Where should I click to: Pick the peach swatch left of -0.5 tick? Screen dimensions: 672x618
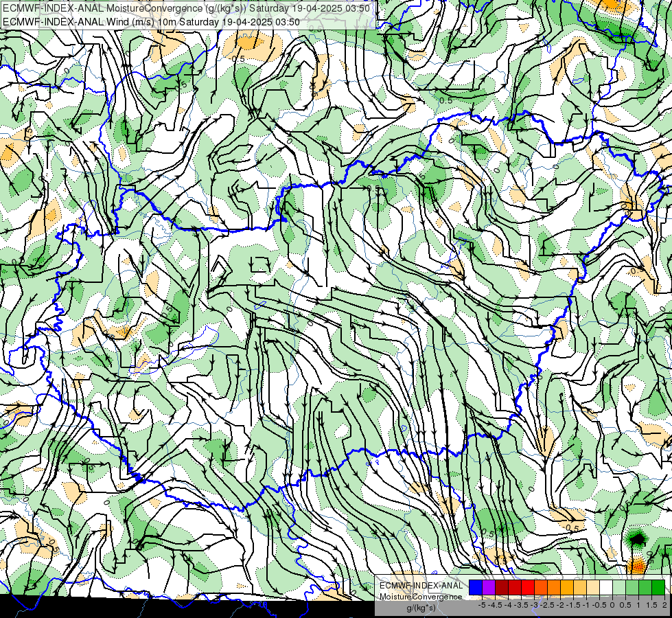tap(592, 588)
